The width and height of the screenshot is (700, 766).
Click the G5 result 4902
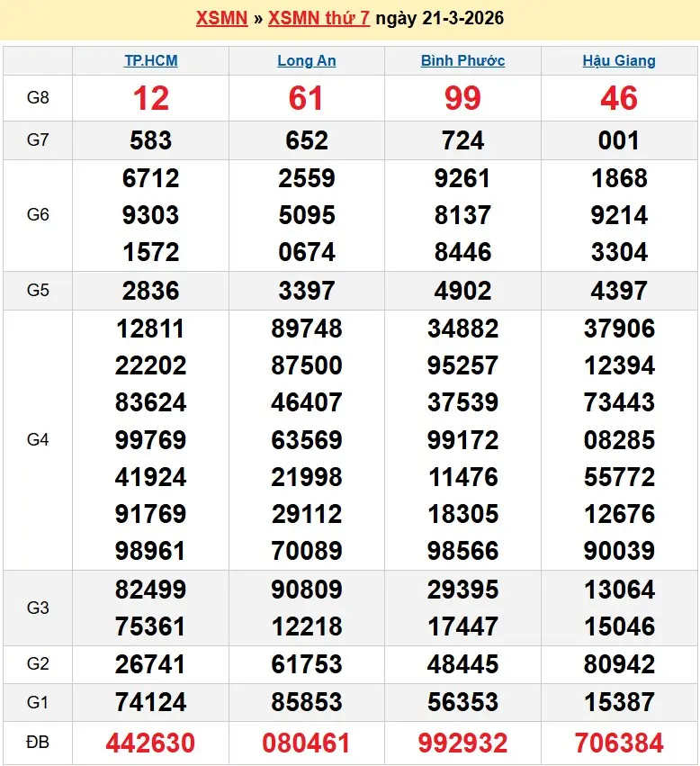click(x=462, y=291)
